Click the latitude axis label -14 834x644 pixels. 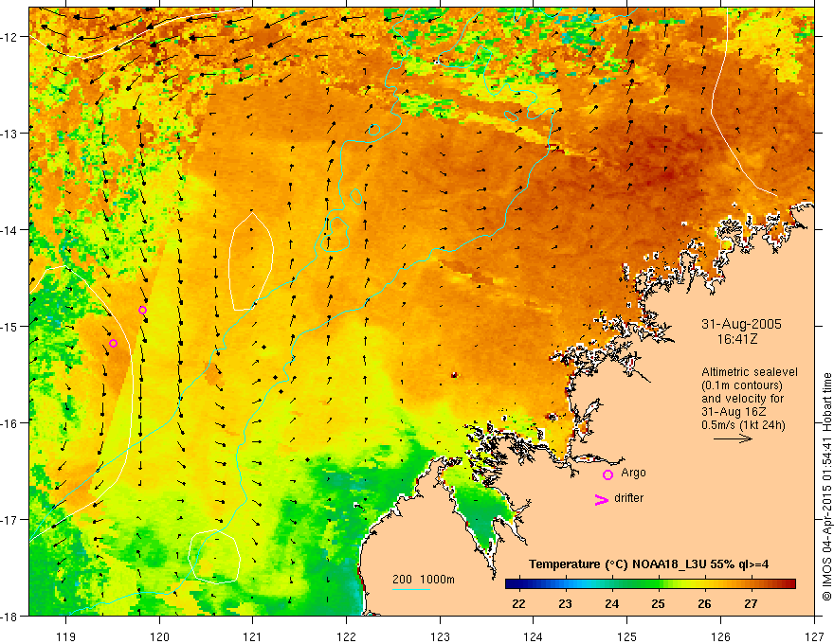(x=10, y=229)
